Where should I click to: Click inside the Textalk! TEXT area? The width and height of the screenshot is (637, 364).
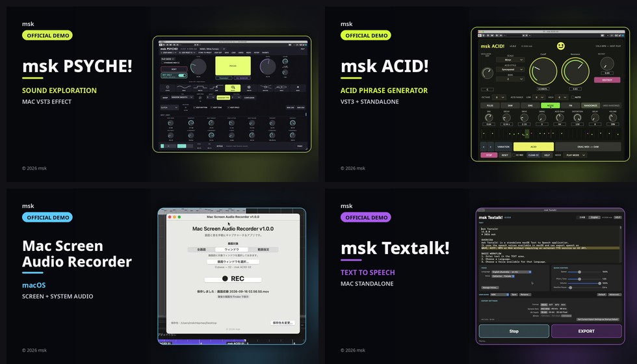pyautogui.click(x=551, y=244)
